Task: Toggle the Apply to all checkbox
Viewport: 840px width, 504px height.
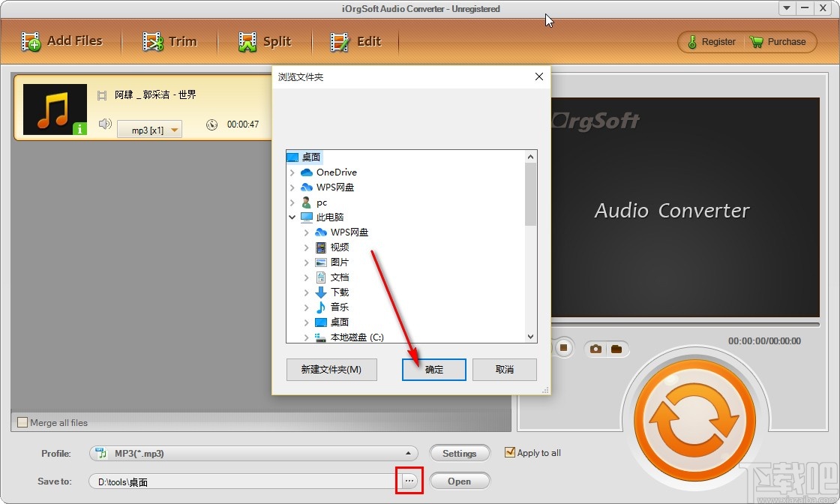Action: pyautogui.click(x=510, y=452)
